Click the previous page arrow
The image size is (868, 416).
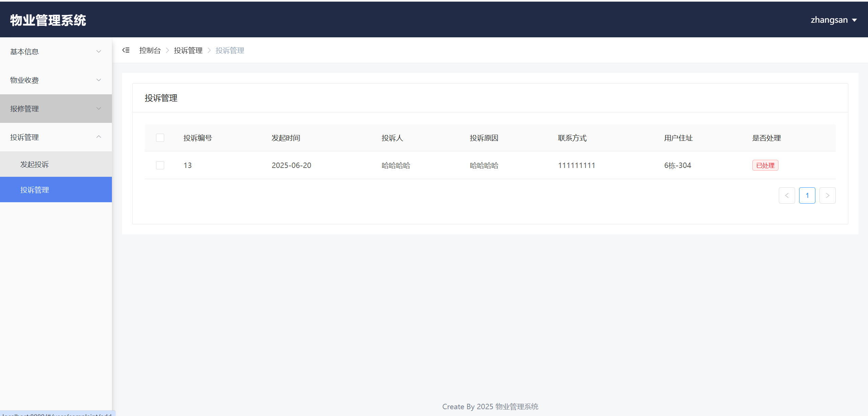click(787, 195)
